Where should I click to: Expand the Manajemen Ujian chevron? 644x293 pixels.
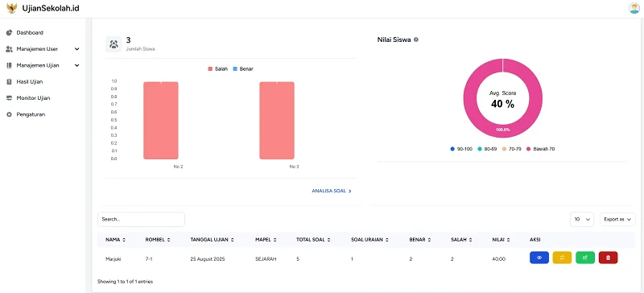click(76, 65)
